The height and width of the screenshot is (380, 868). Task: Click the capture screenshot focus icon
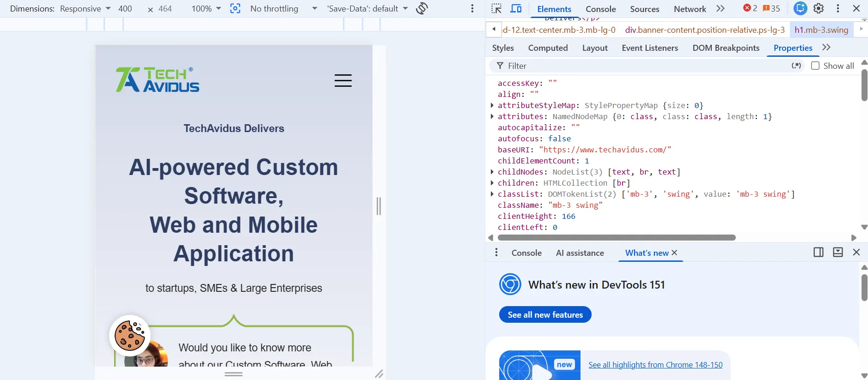235,8
